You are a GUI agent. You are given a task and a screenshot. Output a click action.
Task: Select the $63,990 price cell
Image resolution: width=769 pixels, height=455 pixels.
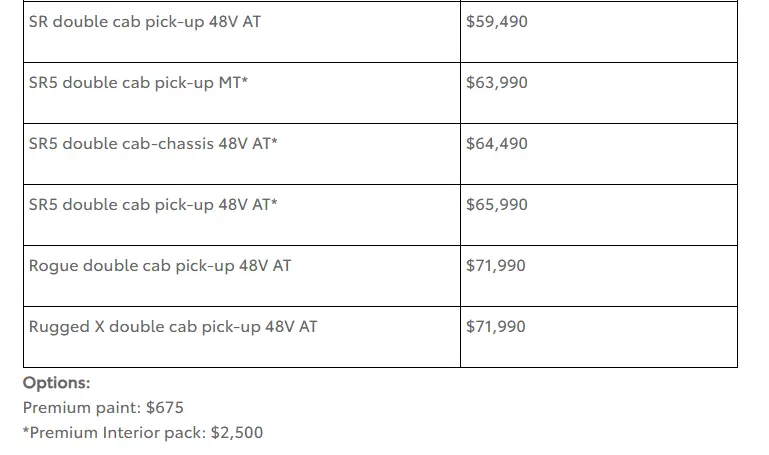pos(497,83)
